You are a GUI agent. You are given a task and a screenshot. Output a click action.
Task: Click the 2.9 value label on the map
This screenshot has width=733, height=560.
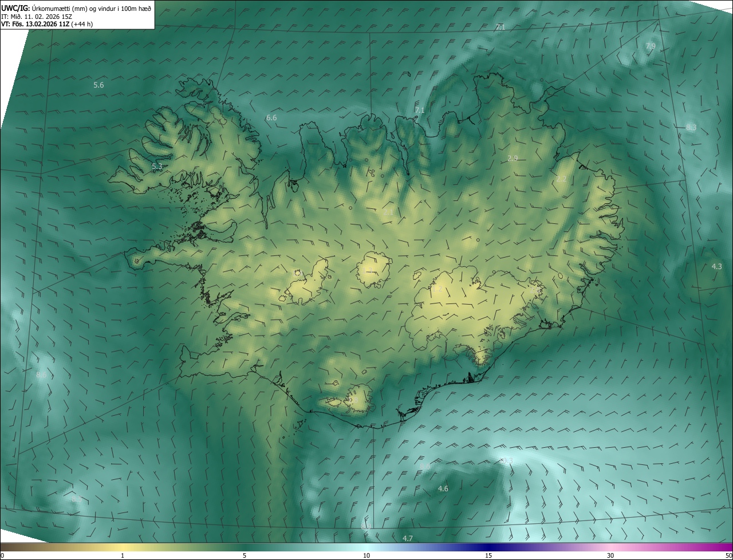513,158
